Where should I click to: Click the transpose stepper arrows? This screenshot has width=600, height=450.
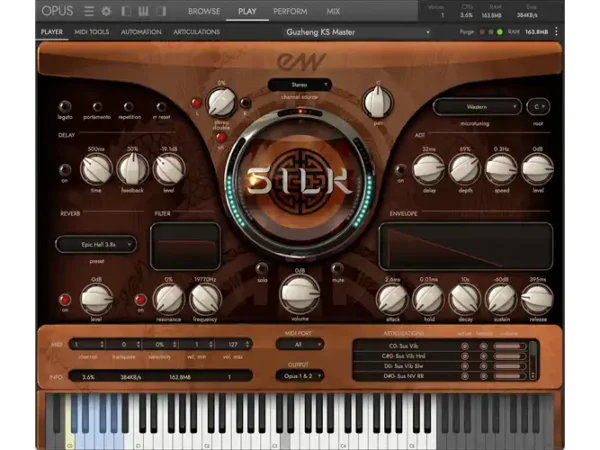point(138,344)
